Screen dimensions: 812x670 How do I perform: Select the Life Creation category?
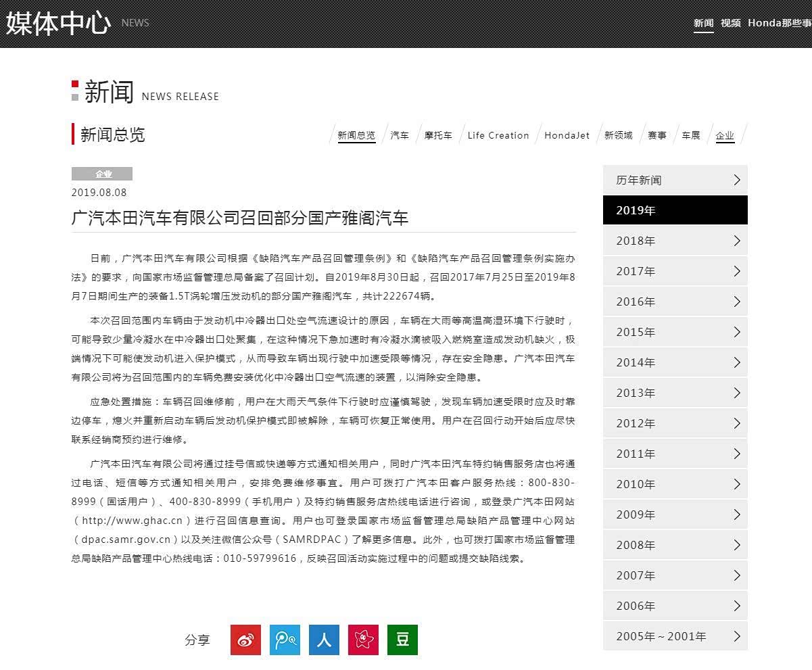tap(498, 135)
